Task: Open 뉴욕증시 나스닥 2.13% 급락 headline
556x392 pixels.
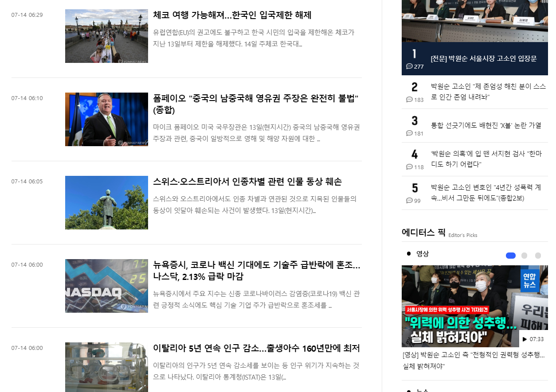Action: coord(257,271)
